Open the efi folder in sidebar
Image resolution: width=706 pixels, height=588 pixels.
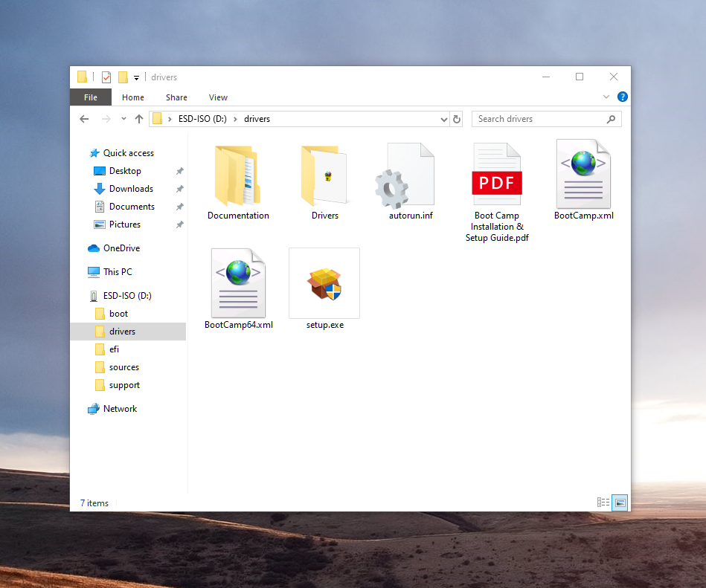114,349
